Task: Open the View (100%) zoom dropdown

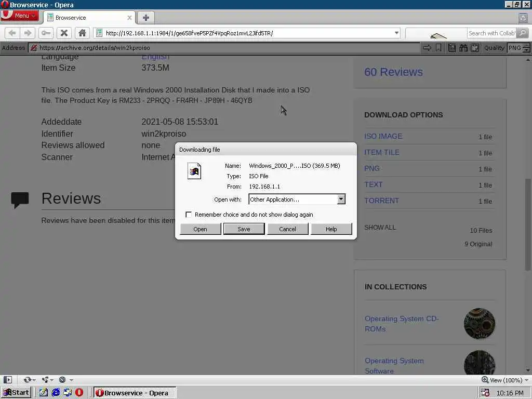Action: point(505,380)
